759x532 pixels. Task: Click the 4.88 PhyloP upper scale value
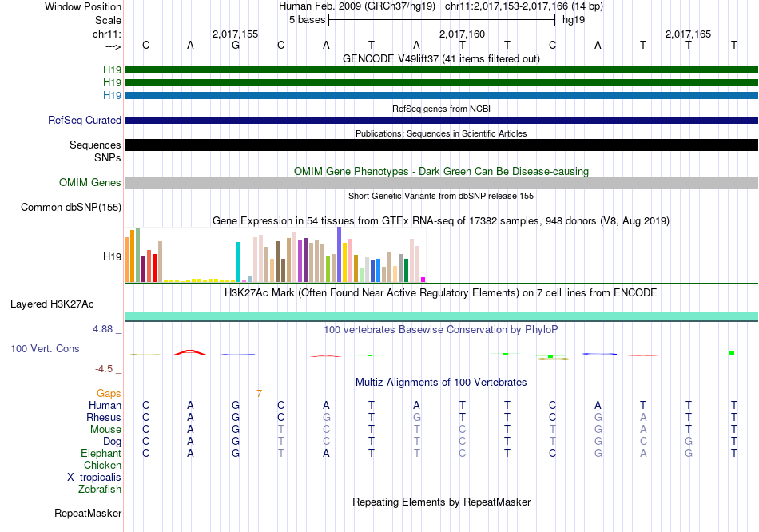pyautogui.click(x=102, y=329)
